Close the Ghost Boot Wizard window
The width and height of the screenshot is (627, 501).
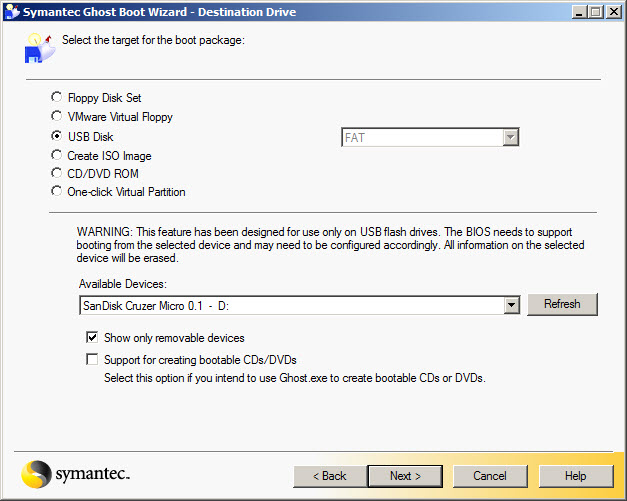(x=614, y=12)
